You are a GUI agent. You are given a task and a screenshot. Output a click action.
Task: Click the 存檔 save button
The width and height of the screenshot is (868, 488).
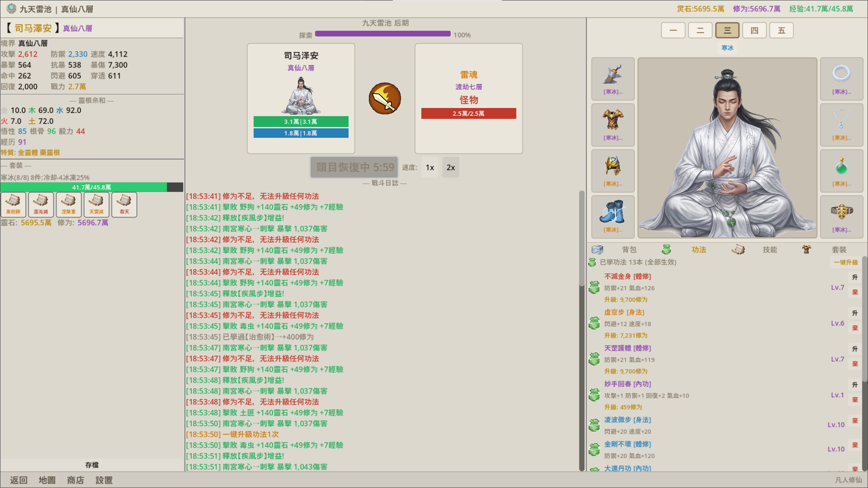click(92, 465)
